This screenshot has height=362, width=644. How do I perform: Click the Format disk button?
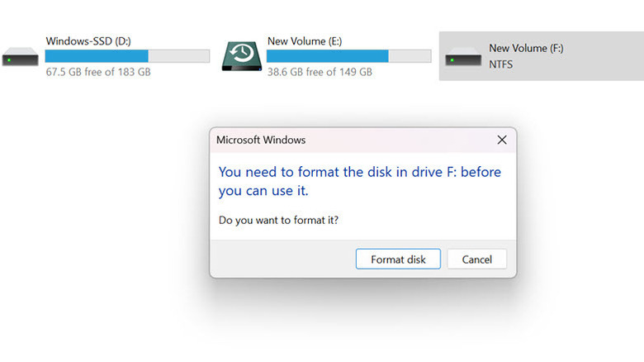pyautogui.click(x=398, y=260)
